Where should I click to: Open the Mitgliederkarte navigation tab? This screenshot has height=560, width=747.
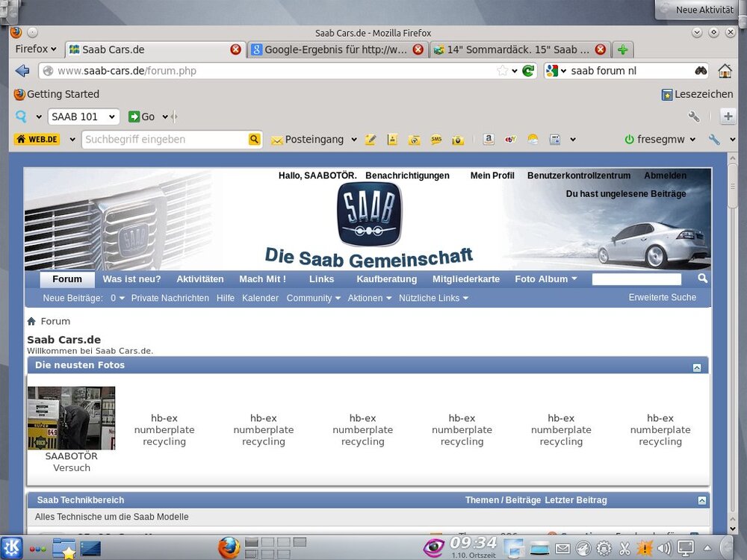point(466,279)
